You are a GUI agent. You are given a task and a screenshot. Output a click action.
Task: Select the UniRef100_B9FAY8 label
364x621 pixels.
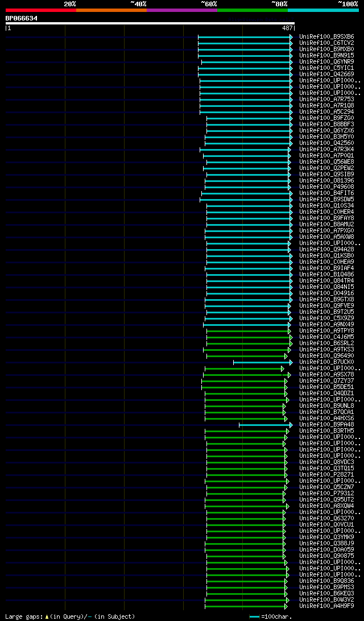[327, 218]
